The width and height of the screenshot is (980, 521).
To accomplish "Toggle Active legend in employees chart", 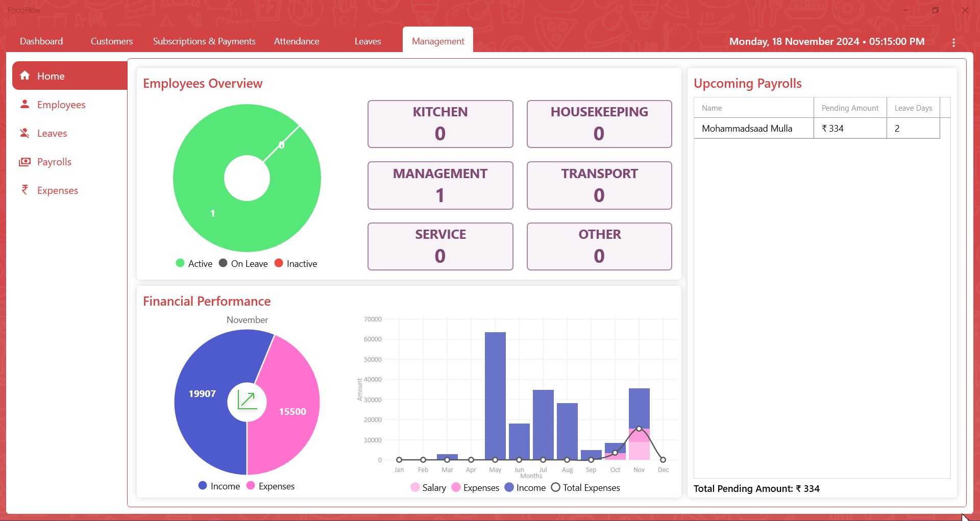I will pyautogui.click(x=194, y=263).
